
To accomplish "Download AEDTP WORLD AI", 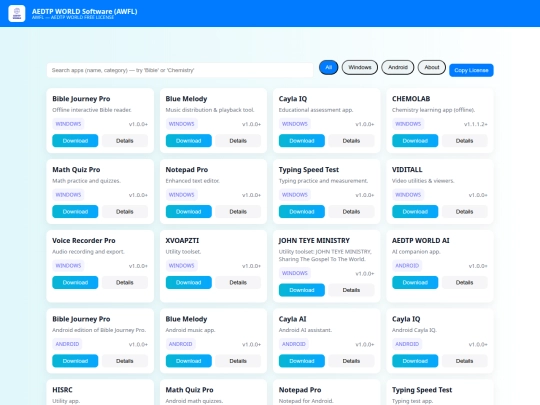I will pyautogui.click(x=415, y=282).
